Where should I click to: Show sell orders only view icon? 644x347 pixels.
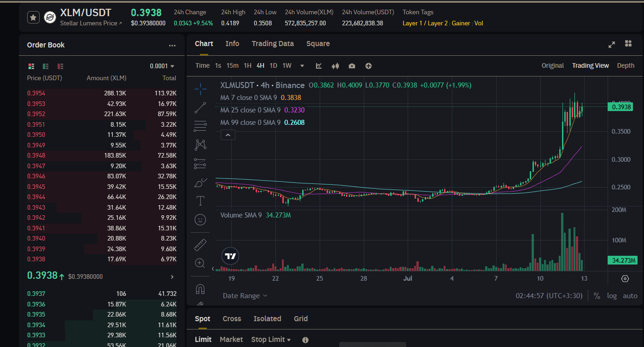[x=60, y=66]
